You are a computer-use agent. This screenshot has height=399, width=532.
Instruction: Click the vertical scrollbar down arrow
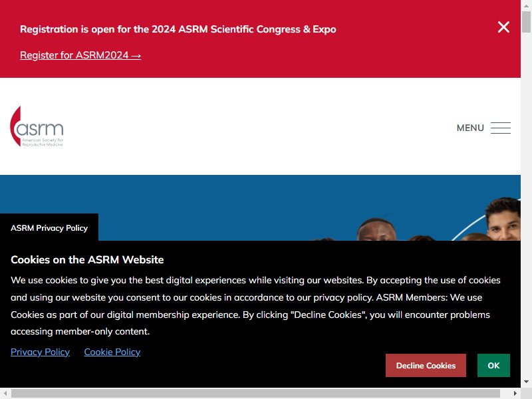coord(526,382)
